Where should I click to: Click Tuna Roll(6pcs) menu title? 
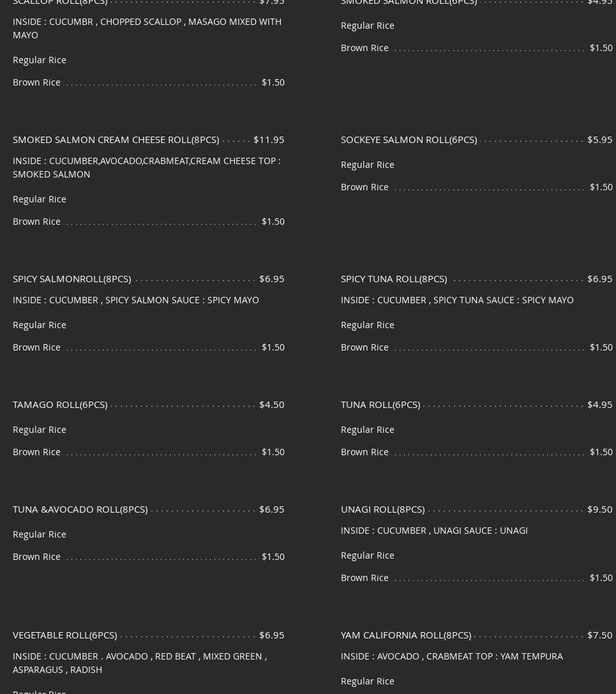380,405
